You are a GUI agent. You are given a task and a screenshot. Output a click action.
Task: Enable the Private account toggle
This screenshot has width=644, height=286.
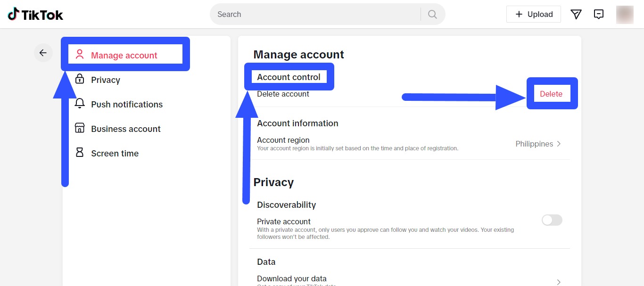[552, 220]
